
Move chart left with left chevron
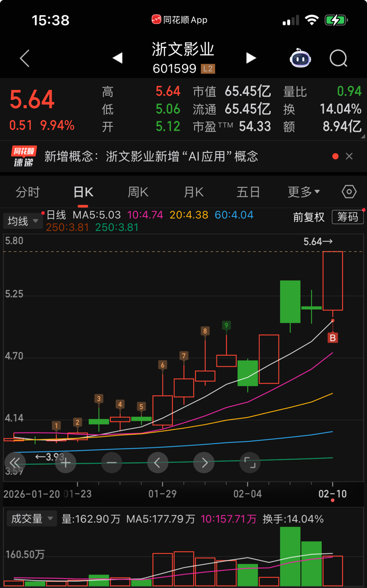click(x=157, y=463)
